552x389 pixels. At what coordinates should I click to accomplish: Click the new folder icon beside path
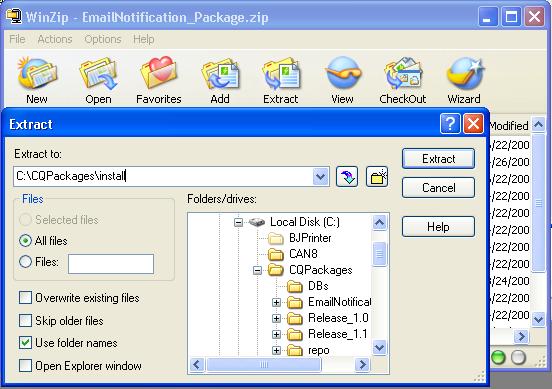pos(377,176)
